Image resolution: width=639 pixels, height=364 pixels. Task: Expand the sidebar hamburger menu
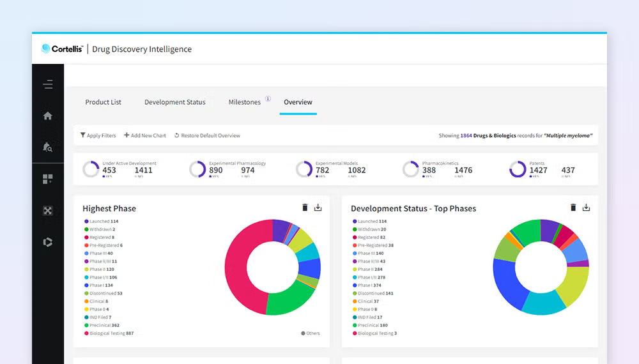(x=48, y=84)
